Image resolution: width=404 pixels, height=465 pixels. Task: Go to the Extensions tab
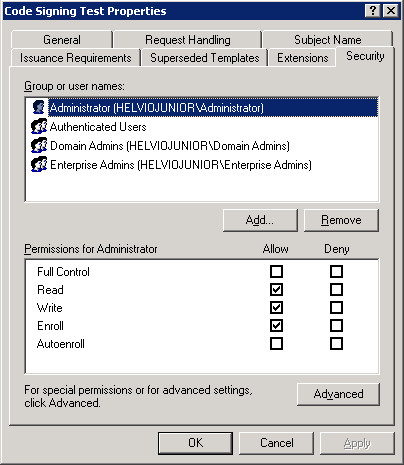tap(303, 58)
